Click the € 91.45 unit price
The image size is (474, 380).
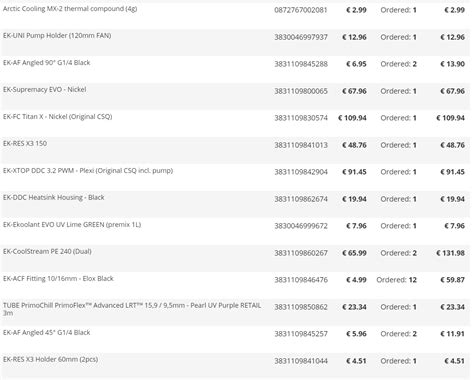[x=354, y=172]
